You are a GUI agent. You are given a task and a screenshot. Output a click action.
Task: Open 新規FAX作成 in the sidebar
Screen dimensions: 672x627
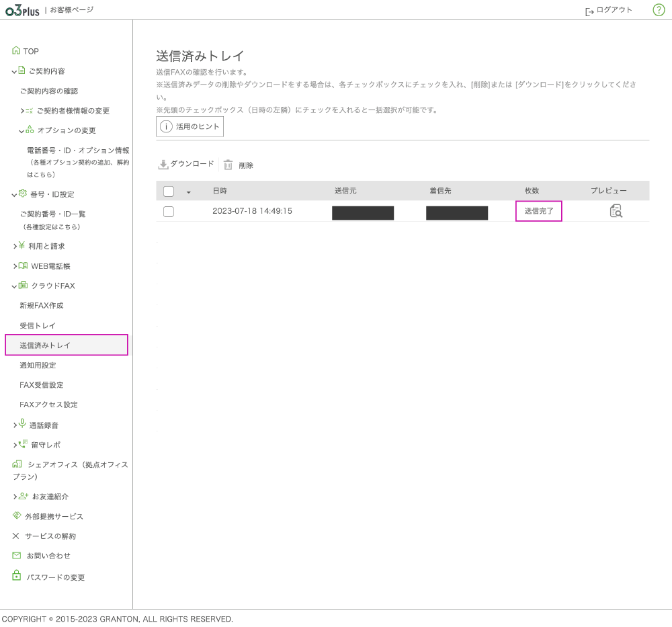[42, 305]
